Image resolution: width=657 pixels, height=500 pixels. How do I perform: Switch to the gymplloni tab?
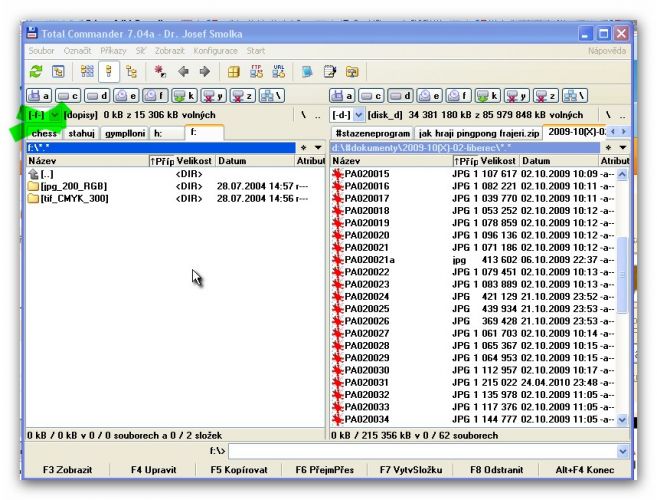pyautogui.click(x=125, y=133)
